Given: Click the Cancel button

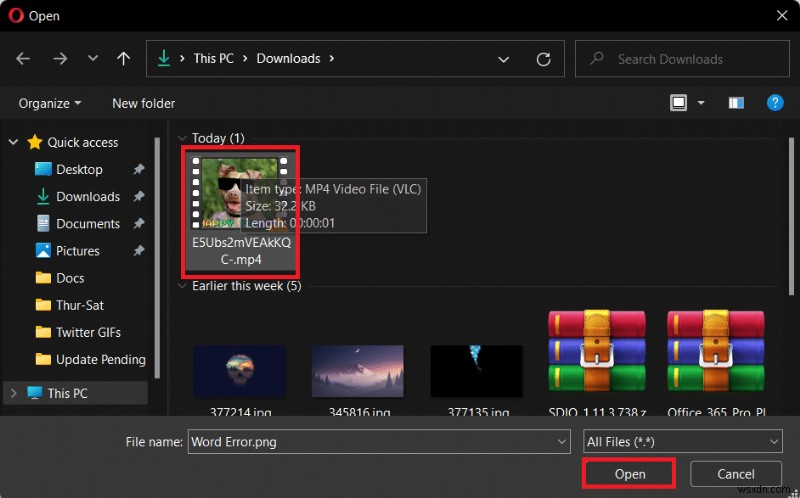Looking at the screenshot, I should tap(736, 474).
